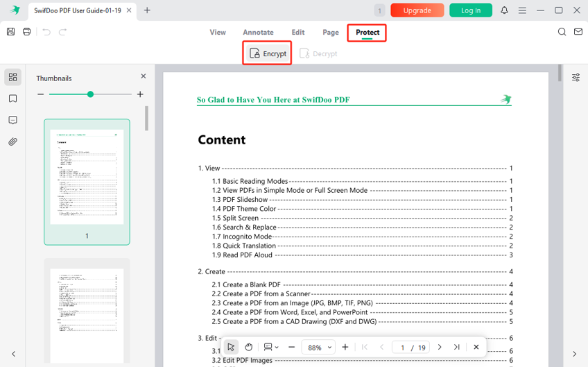
Task: Redo the last action
Action: [62, 32]
